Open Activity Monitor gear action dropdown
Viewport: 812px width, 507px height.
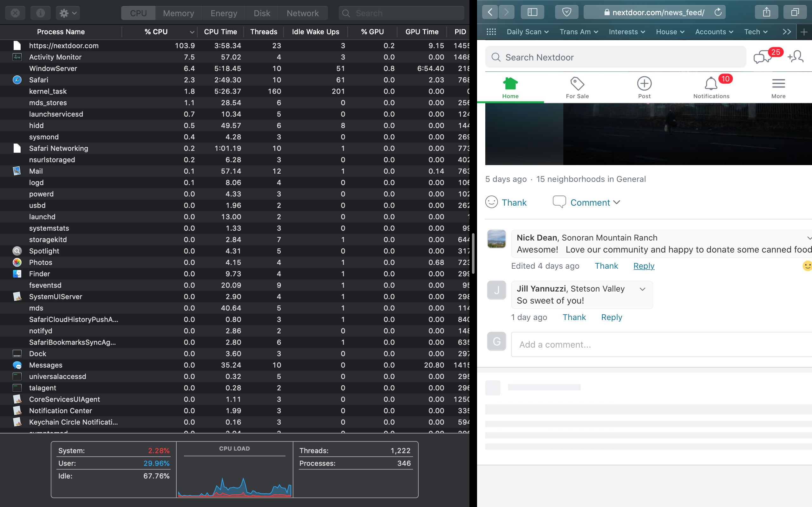[68, 13]
